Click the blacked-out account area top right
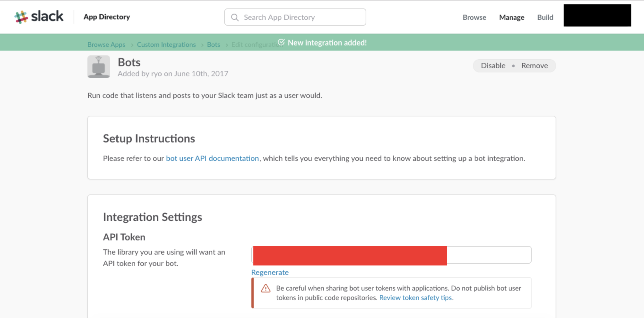This screenshot has height=318, width=644. pyautogui.click(x=597, y=16)
